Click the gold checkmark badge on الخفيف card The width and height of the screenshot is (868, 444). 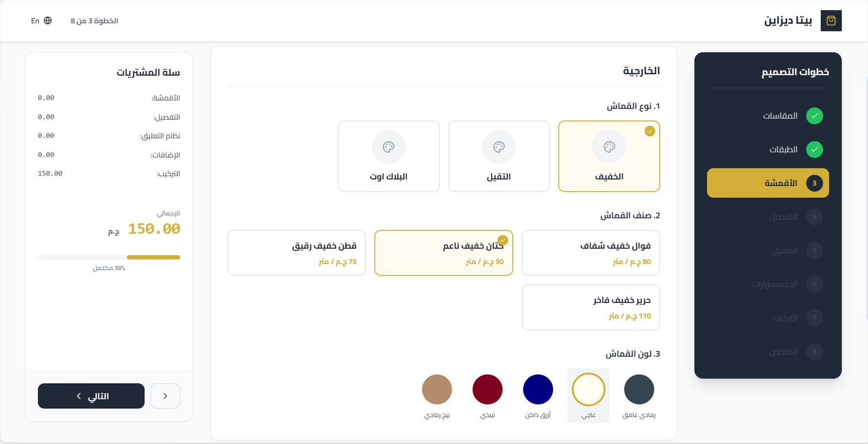(649, 131)
